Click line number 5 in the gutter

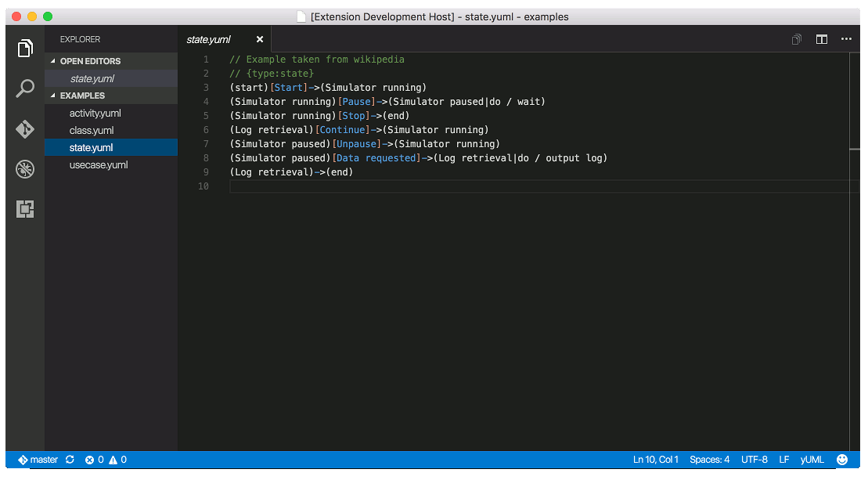206,116
